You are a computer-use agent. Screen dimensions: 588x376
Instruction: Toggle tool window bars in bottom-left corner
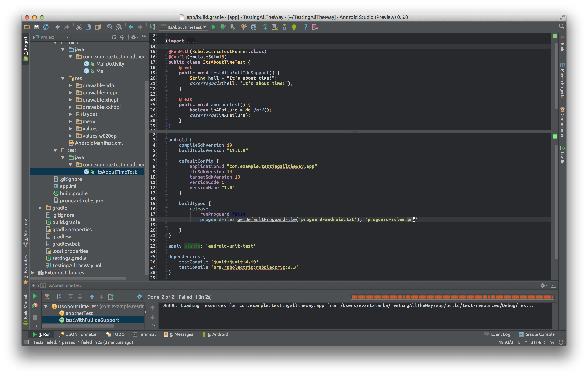pos(26,342)
